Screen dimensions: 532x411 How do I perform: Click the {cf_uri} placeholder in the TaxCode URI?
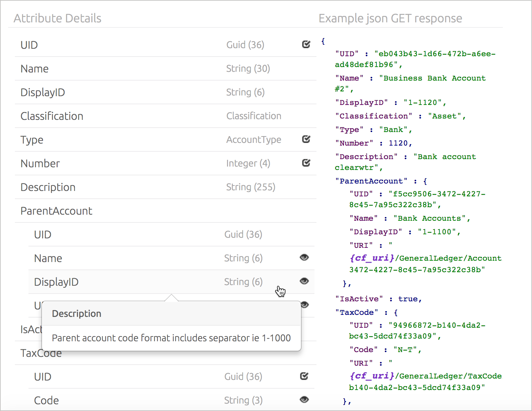pos(372,376)
